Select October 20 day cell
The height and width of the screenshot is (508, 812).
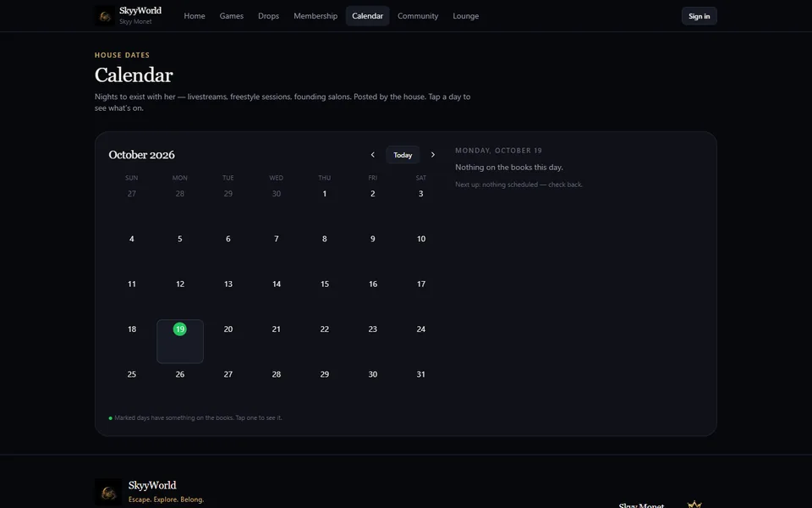pyautogui.click(x=228, y=341)
